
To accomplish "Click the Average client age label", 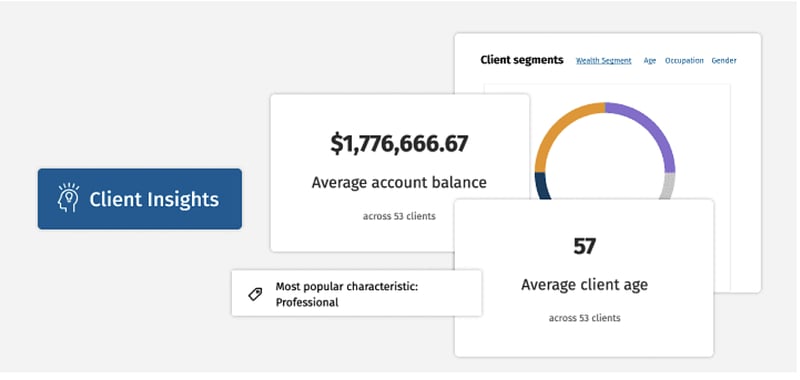I will pyautogui.click(x=584, y=285).
